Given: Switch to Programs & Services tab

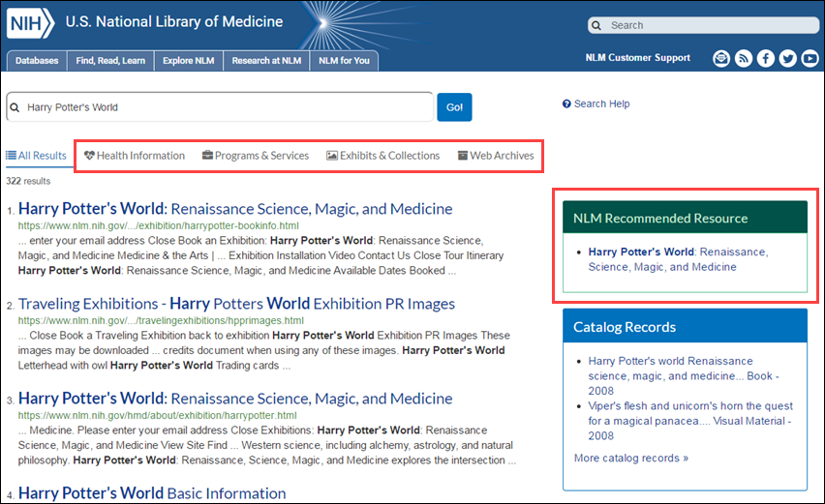Looking at the screenshot, I should (x=256, y=156).
